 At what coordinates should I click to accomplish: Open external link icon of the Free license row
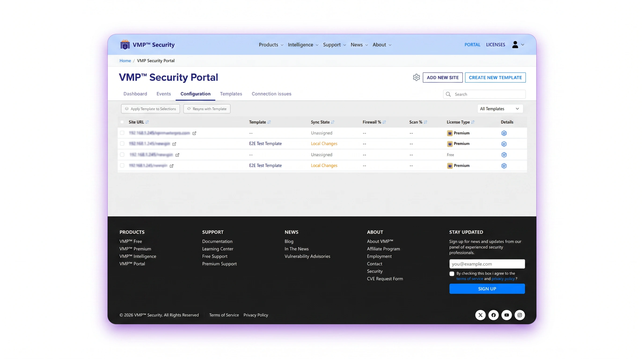click(177, 155)
